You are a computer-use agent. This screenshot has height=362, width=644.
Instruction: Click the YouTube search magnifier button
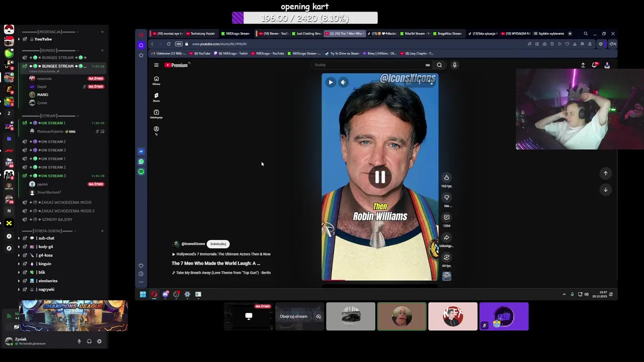pyautogui.click(x=439, y=65)
